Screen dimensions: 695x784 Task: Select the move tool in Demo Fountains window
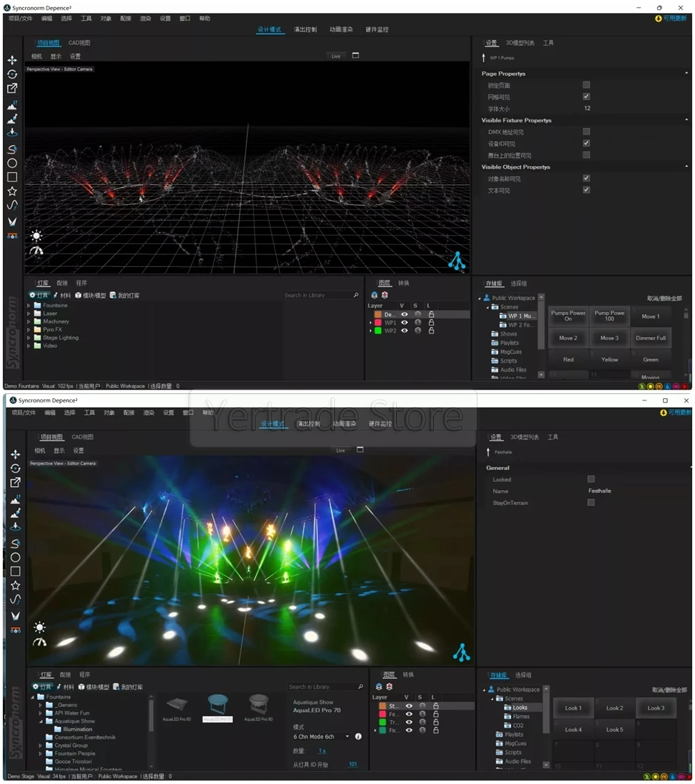(12, 60)
